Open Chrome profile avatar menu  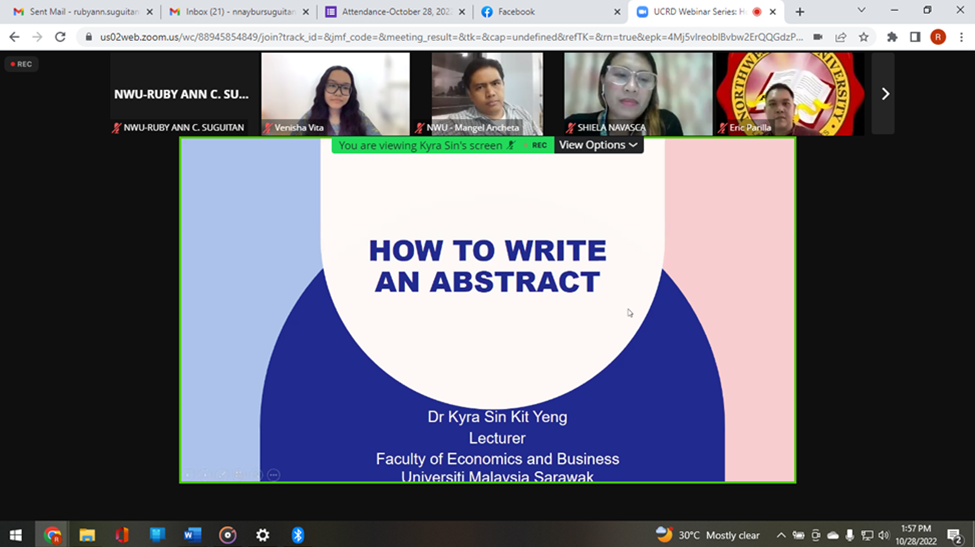click(937, 37)
